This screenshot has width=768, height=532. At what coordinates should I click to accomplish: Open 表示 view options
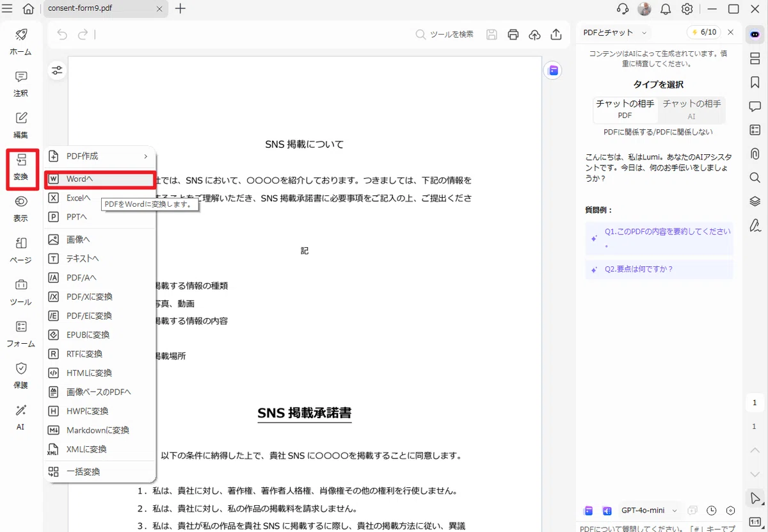(x=20, y=209)
